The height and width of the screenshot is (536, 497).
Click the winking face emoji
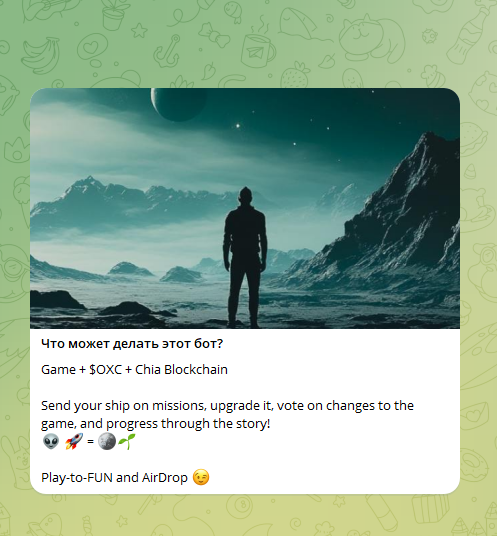(x=201, y=477)
